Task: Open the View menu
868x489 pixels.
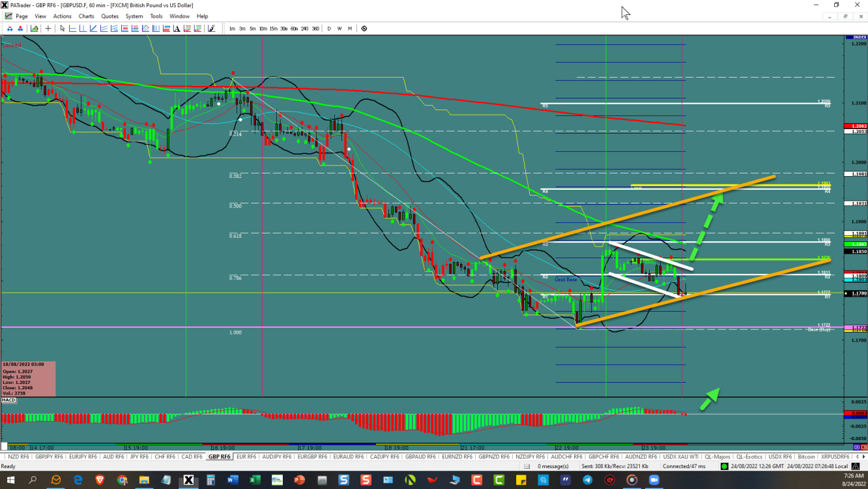Action: (40, 16)
